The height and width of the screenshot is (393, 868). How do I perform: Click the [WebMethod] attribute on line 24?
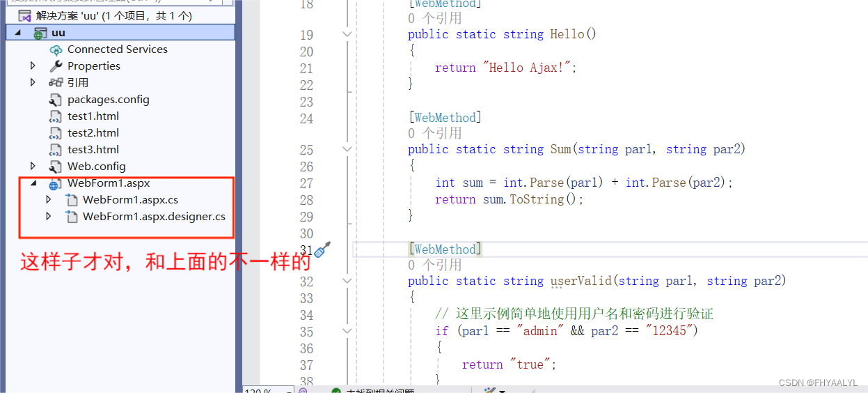point(445,118)
